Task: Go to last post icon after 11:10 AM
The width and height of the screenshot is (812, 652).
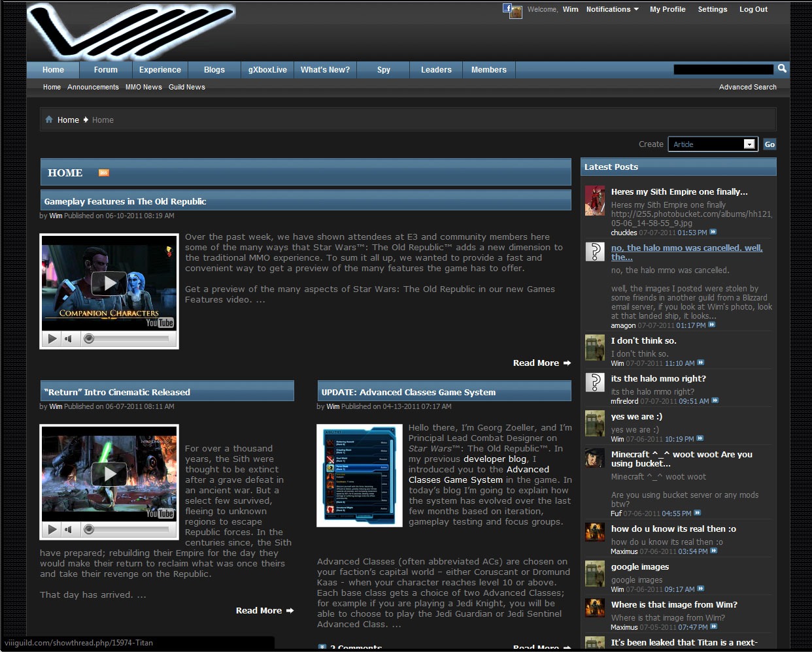Action: click(x=701, y=363)
